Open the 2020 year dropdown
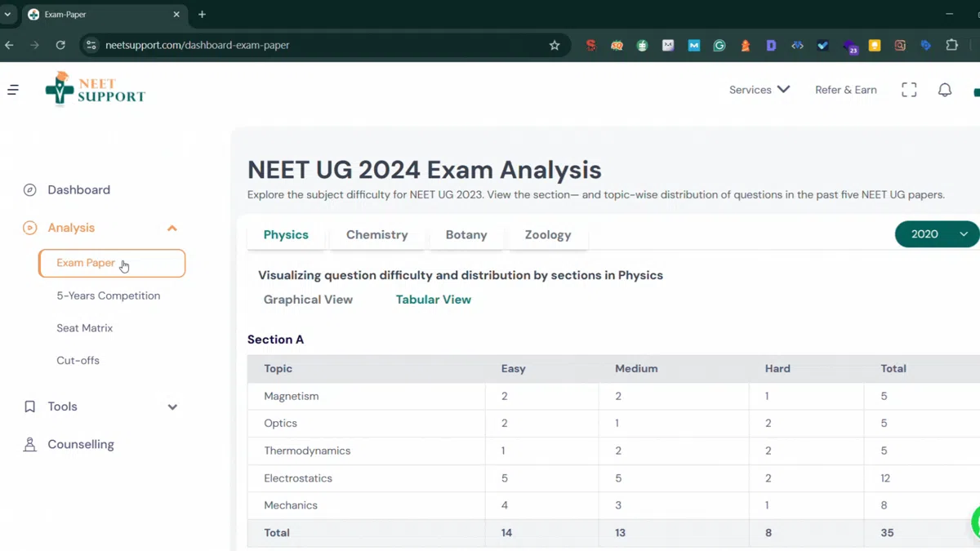This screenshot has height=551, width=980. point(937,234)
